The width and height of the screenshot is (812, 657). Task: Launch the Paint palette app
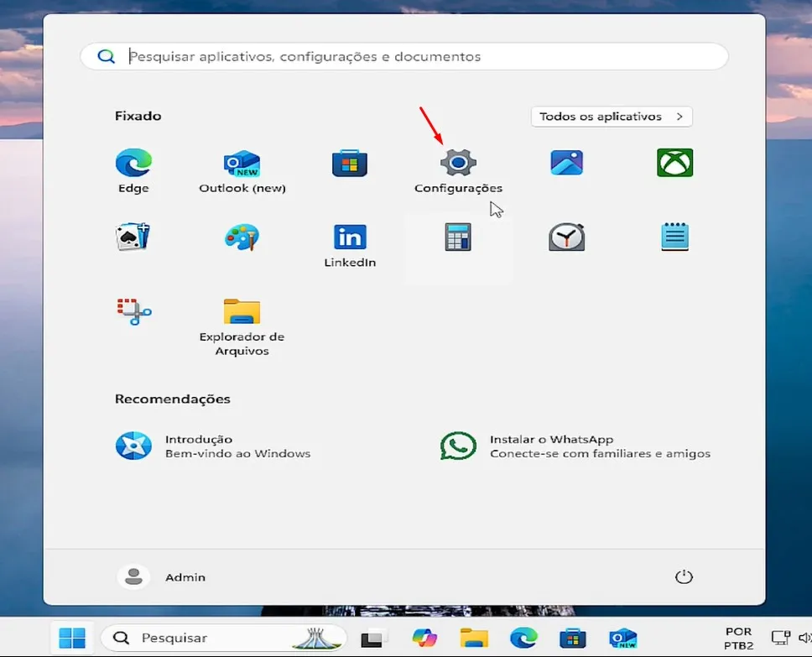[242, 237]
